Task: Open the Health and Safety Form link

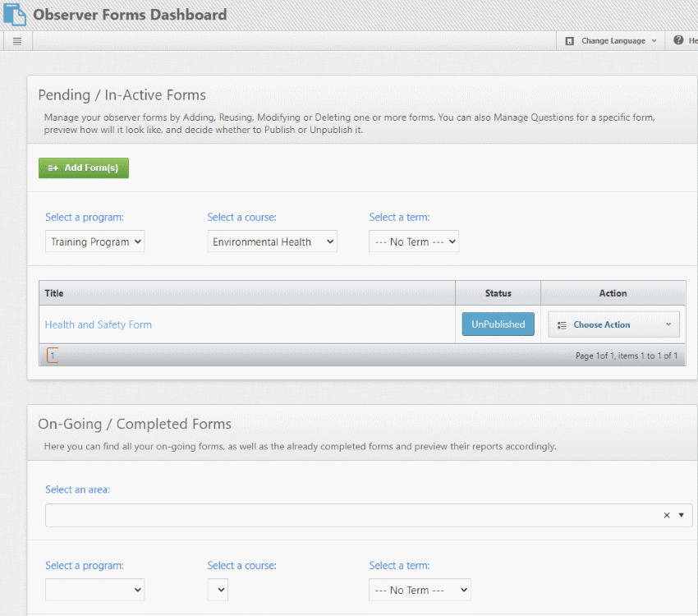Action: click(x=99, y=324)
